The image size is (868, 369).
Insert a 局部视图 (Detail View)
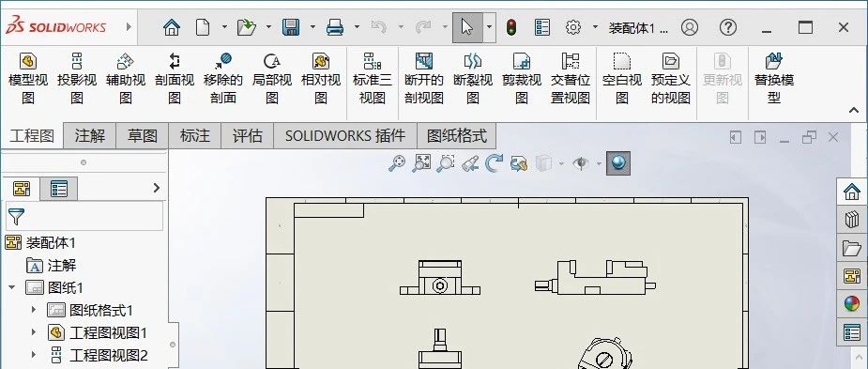(x=272, y=79)
